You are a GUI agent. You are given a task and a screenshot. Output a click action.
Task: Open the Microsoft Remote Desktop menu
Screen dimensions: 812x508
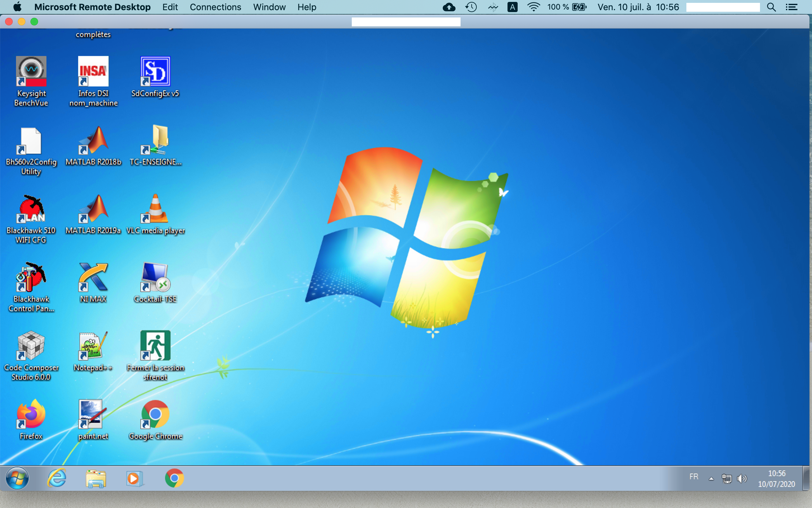pos(92,7)
